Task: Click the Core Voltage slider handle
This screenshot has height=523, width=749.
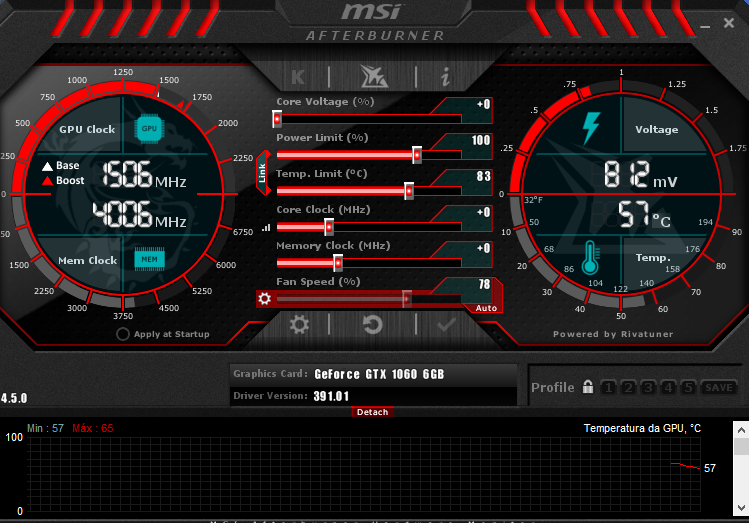Action: click(277, 119)
